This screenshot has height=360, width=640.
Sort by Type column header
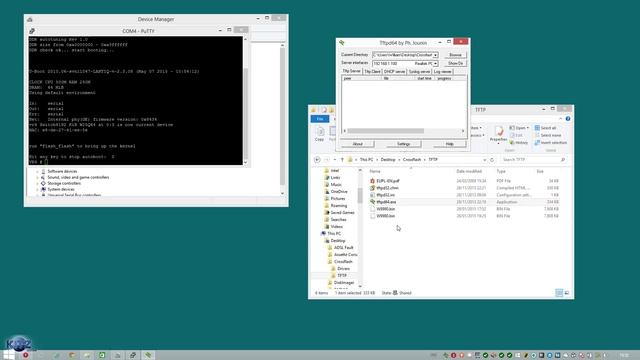pos(501,171)
